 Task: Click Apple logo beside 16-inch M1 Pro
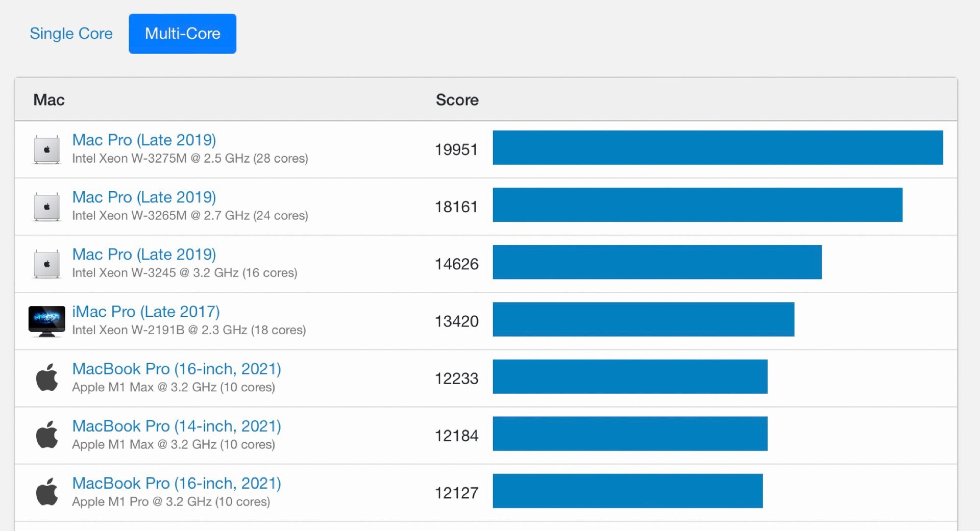pyautogui.click(x=46, y=492)
